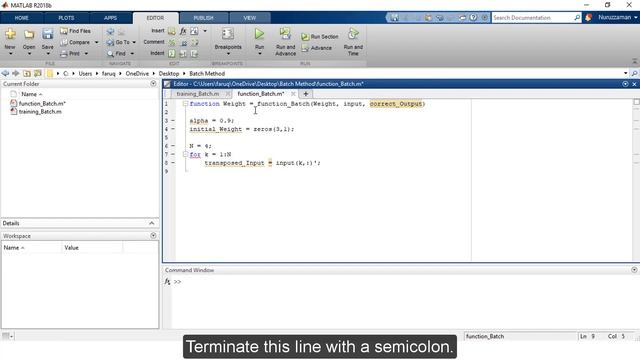Click the comment-out lines icon
Viewport: 640px width, 360px height.
tap(172, 42)
